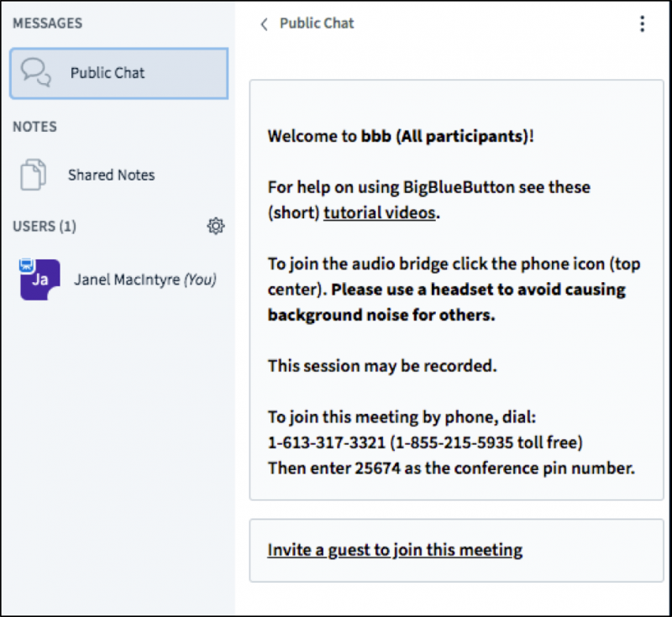Image resolution: width=672 pixels, height=617 pixels.
Task: Click the conference pin number 25674 line
Action: [x=450, y=468]
